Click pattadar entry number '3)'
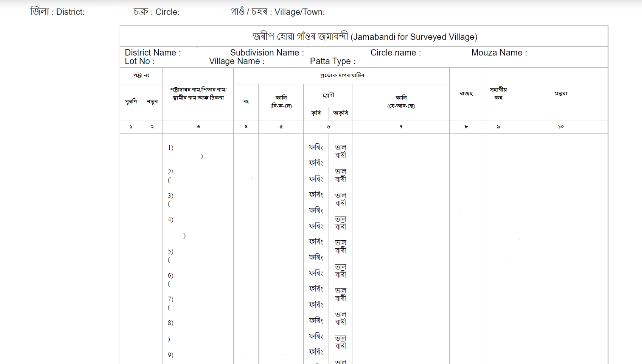 coord(171,196)
